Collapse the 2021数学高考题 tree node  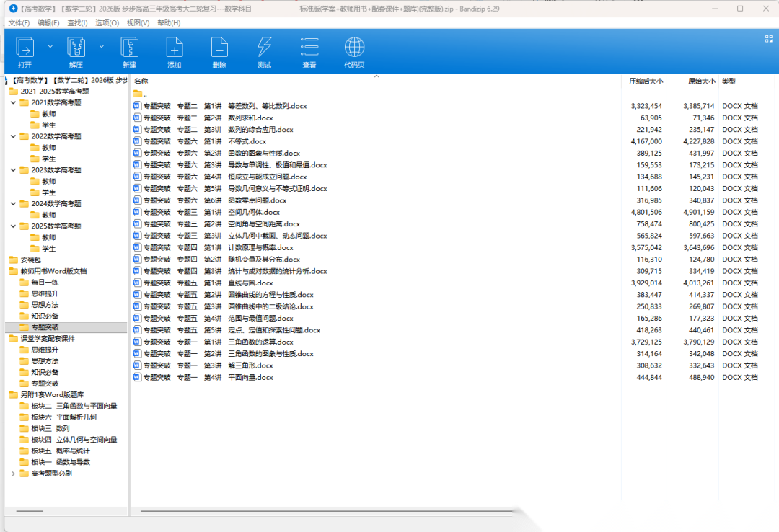coord(14,103)
